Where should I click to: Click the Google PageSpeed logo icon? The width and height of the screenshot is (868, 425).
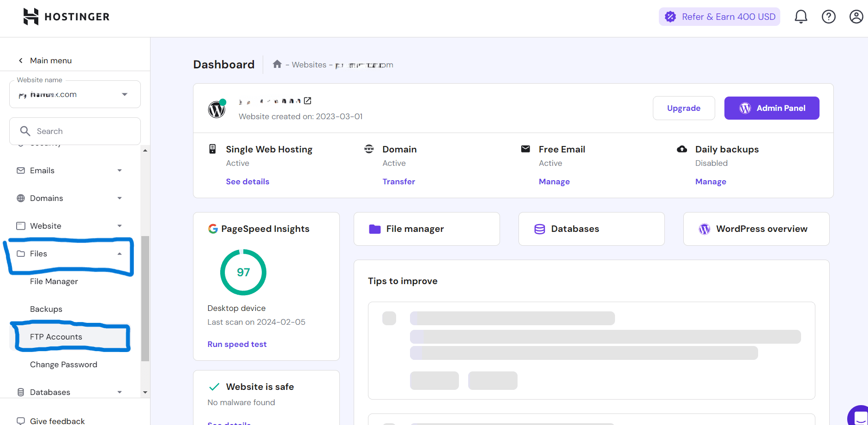[213, 229]
